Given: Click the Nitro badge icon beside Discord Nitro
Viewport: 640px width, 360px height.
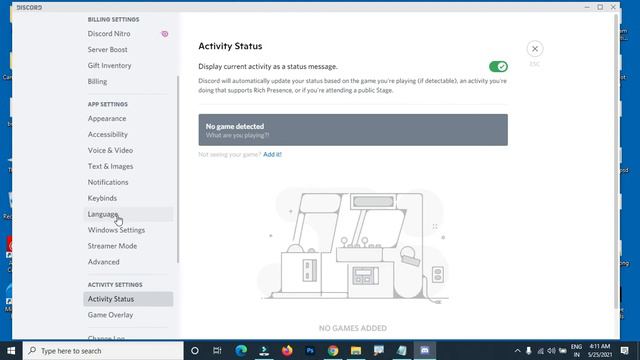Looking at the screenshot, I should 165,34.
